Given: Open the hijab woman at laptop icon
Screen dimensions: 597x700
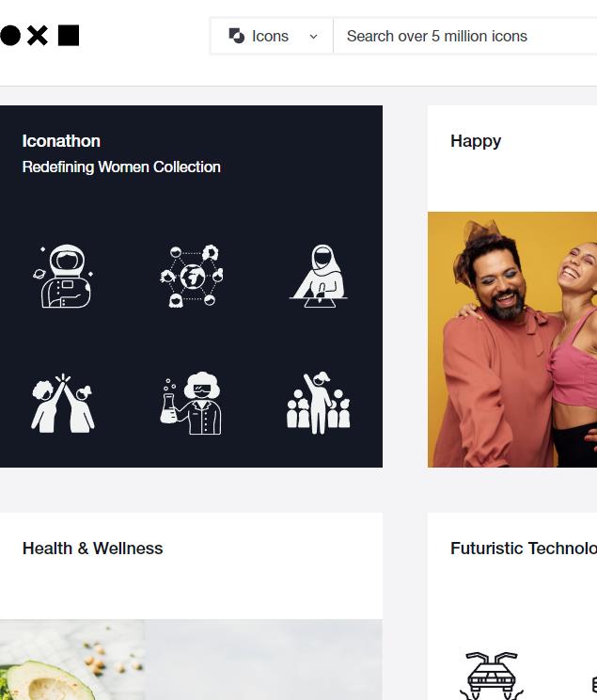Looking at the screenshot, I should point(319,276).
